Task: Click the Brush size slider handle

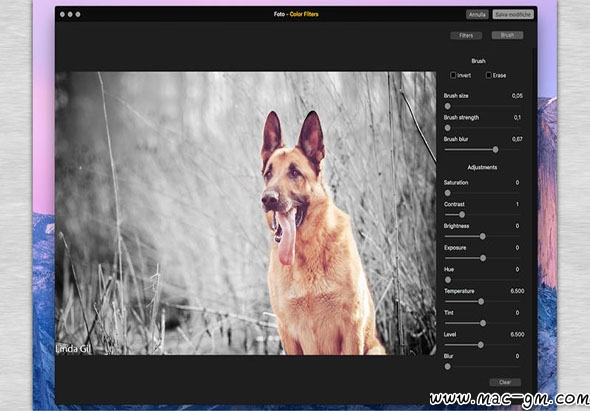Action: (x=447, y=106)
